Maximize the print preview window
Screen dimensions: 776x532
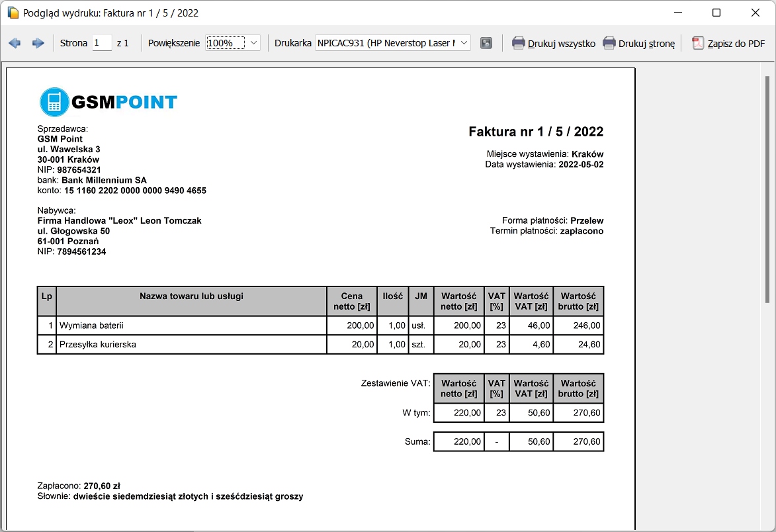[716, 13]
